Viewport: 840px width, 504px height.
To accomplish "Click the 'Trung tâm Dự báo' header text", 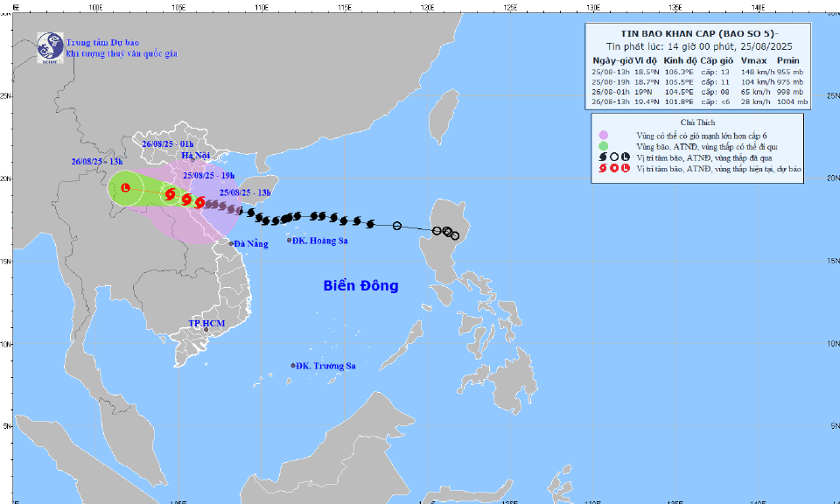I will (102, 42).
